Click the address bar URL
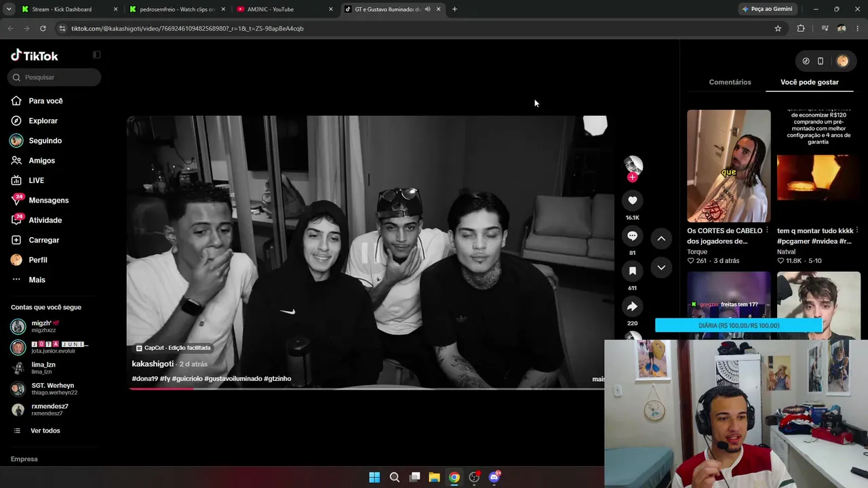This screenshot has width=868, height=488. point(187,28)
